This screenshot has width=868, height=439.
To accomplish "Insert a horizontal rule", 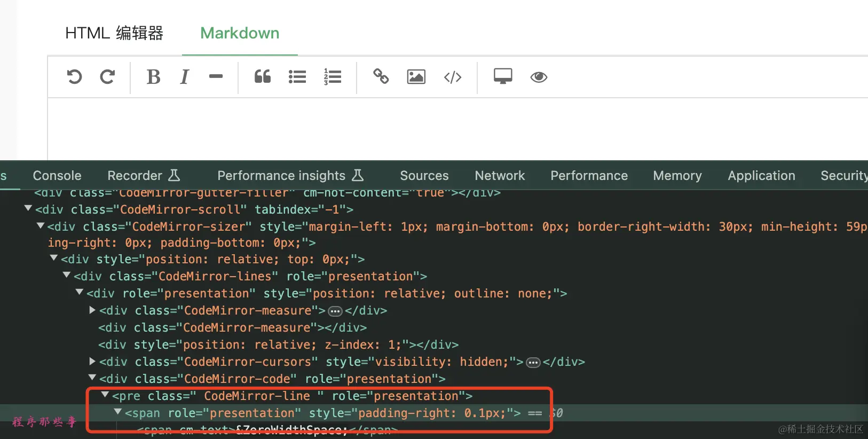I will (x=216, y=76).
